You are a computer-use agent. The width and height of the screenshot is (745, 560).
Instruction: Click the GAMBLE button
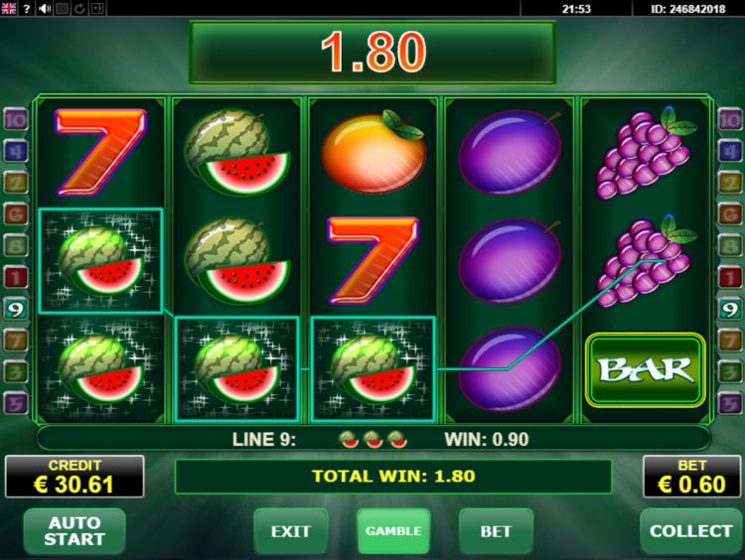(393, 531)
